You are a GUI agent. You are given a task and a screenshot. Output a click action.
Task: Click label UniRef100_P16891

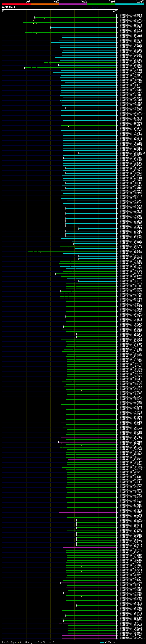131,175
